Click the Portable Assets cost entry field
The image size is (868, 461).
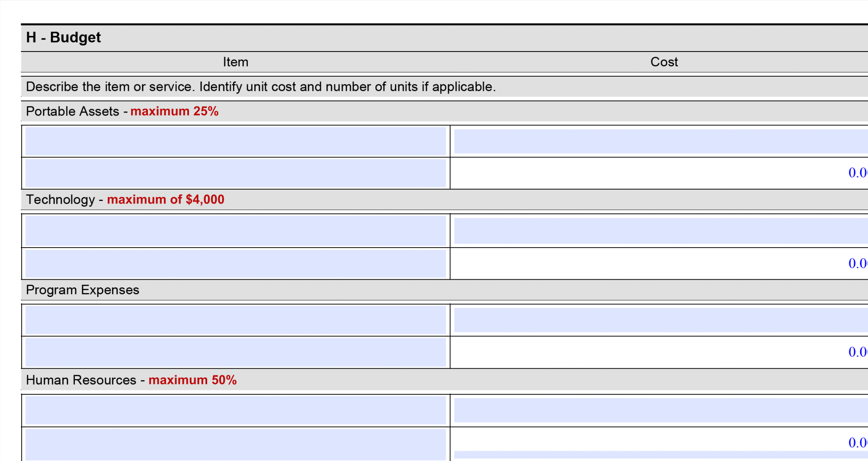pyautogui.click(x=657, y=141)
